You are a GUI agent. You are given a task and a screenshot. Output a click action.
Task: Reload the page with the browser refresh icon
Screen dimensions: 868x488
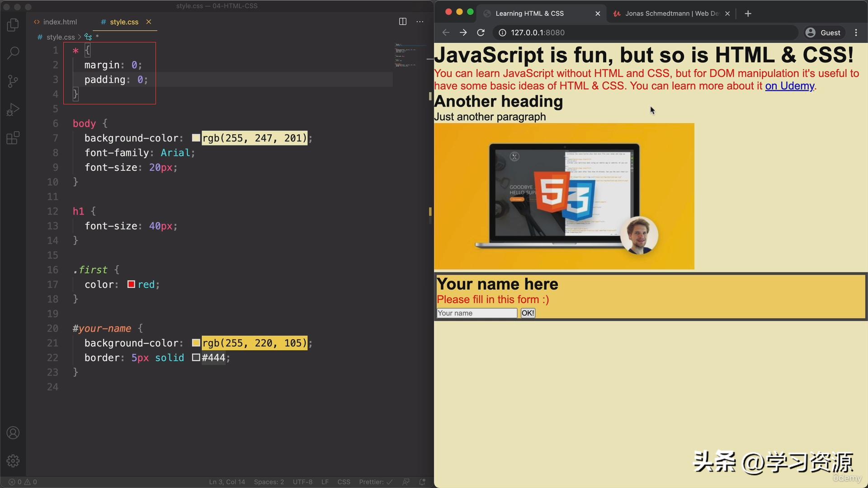tap(481, 32)
